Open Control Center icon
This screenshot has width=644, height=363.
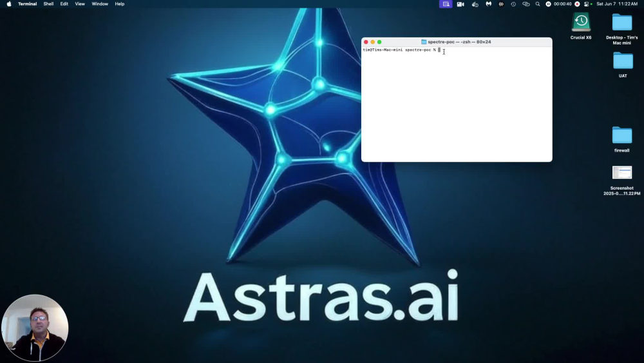point(587,4)
